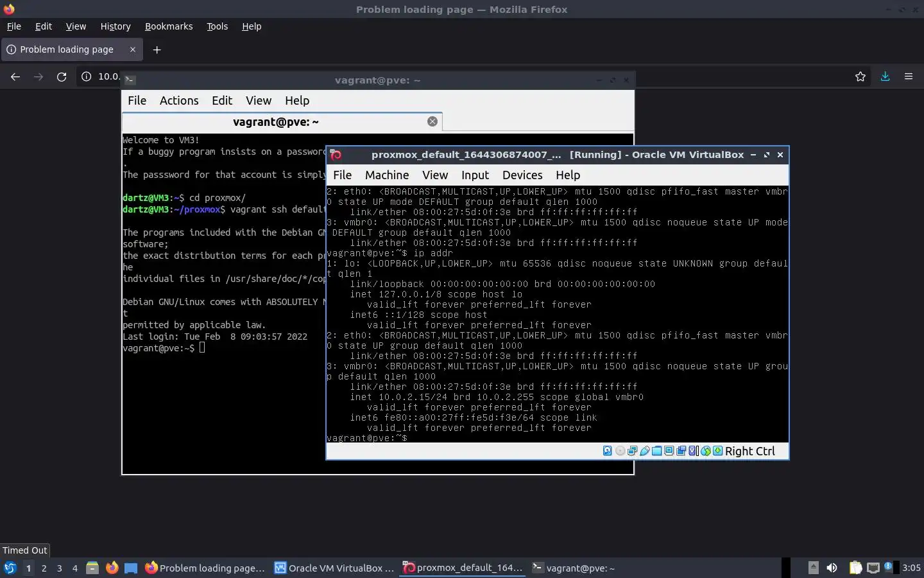The height and width of the screenshot is (578, 924).
Task: Switch to workspace 4
Action: pyautogui.click(x=74, y=568)
